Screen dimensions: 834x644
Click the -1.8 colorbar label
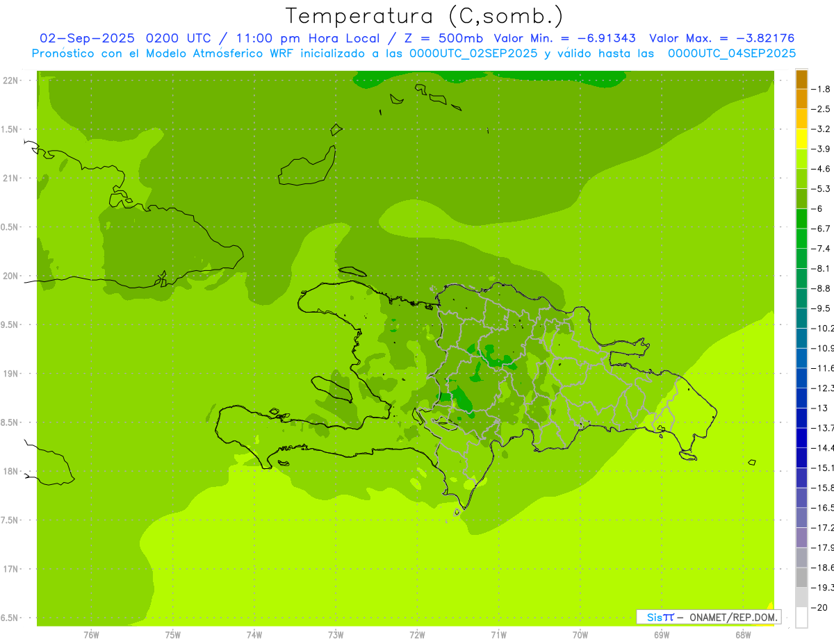(x=821, y=89)
